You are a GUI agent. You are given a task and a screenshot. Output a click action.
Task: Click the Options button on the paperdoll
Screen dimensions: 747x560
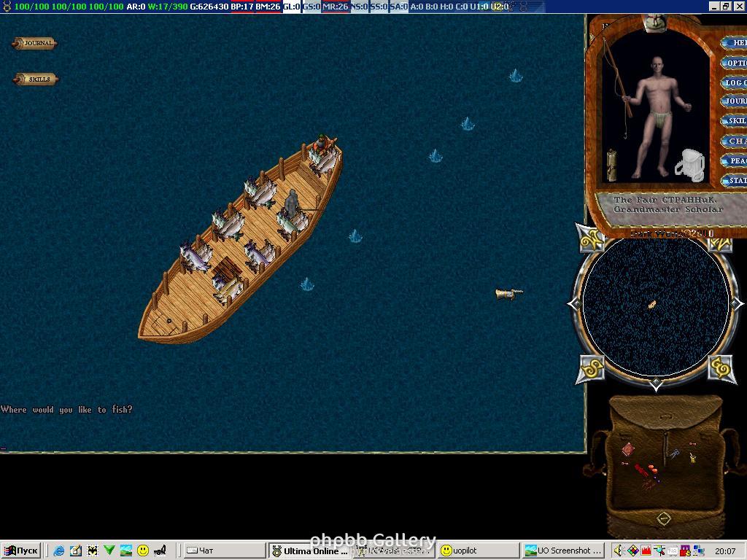coord(735,63)
